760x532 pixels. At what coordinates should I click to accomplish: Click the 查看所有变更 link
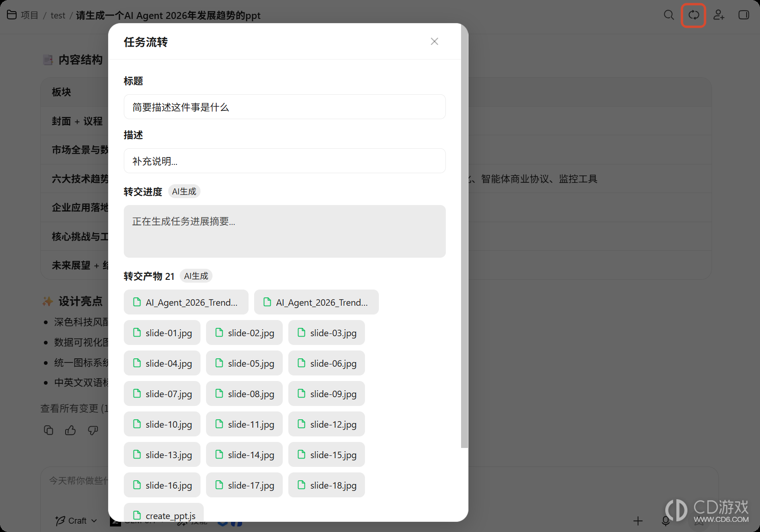(74, 408)
